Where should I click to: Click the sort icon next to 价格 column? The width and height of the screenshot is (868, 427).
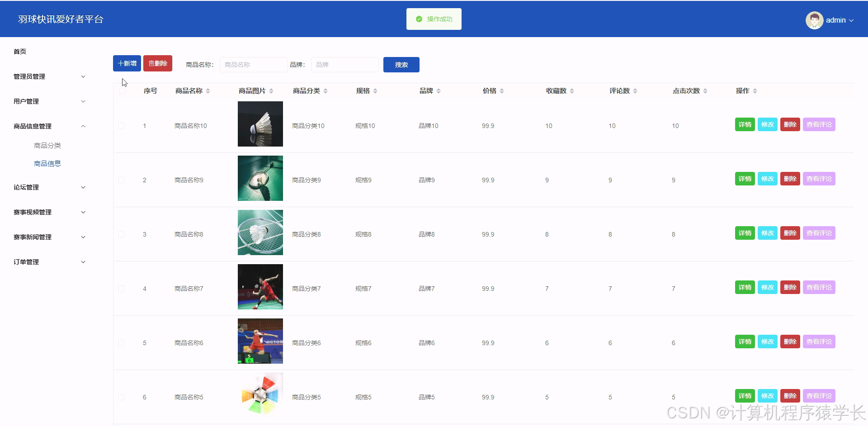pyautogui.click(x=502, y=90)
